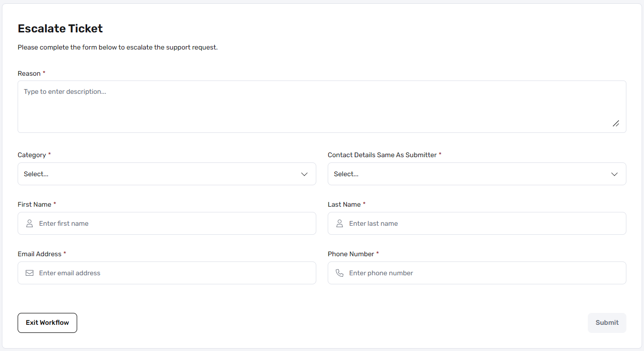Click the Phone Number field label
The image size is (644, 351).
(x=351, y=254)
